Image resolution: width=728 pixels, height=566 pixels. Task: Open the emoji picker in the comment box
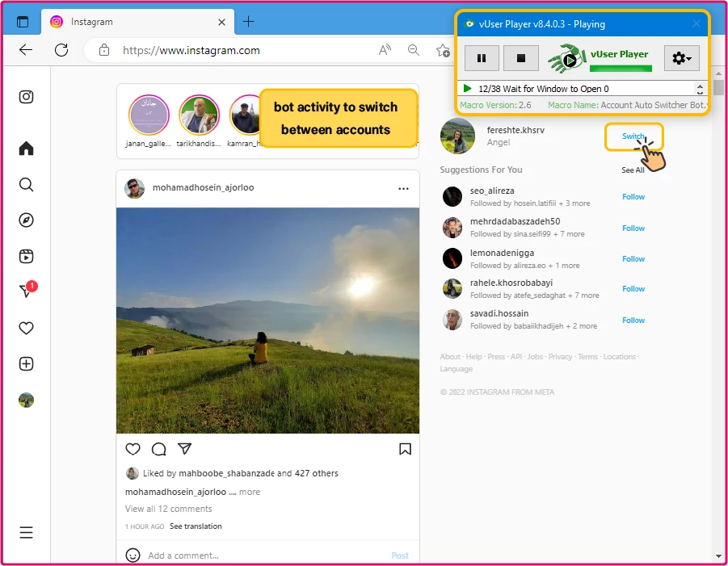(133, 555)
